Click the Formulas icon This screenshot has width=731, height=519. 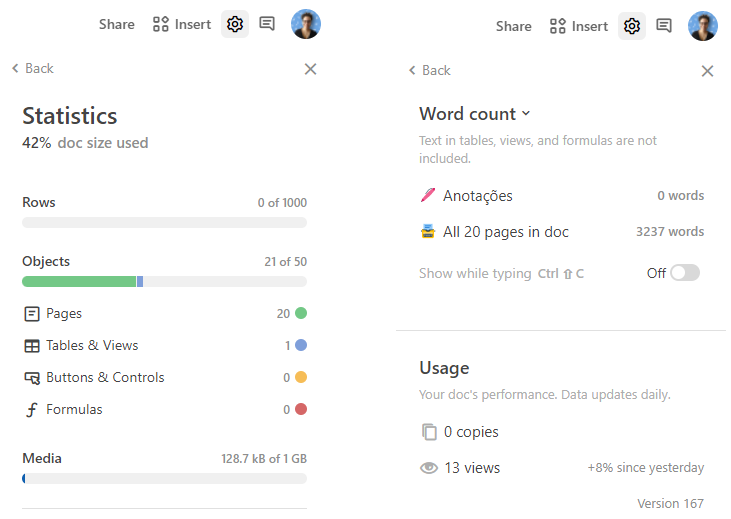pyautogui.click(x=32, y=410)
